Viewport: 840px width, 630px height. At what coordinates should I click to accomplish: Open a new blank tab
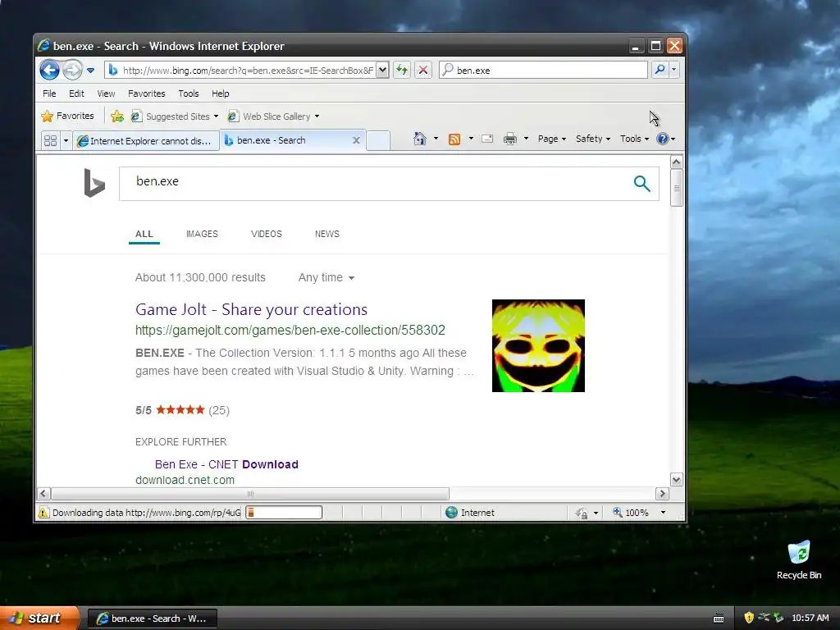pyautogui.click(x=377, y=140)
